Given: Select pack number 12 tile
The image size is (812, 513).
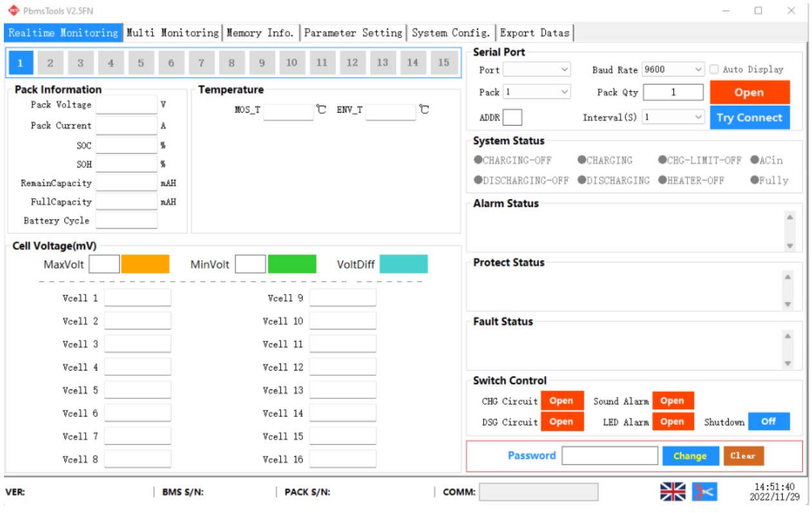Looking at the screenshot, I should point(353,63).
